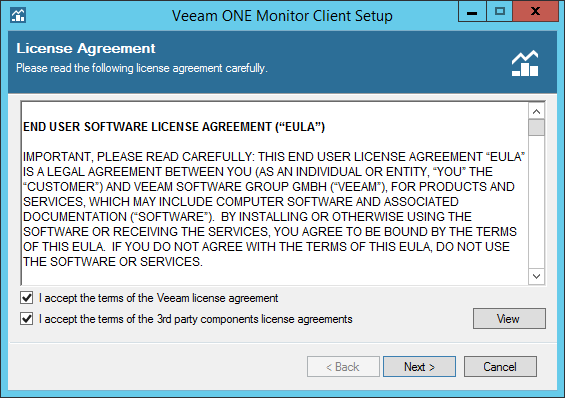Click the bold END USER SOFTWARE LICENSE AGREEMENT heading
565x398 pixels.
tap(174, 127)
